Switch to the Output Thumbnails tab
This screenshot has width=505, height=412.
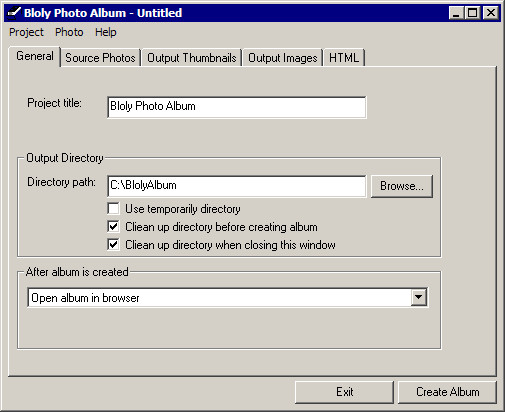192,58
